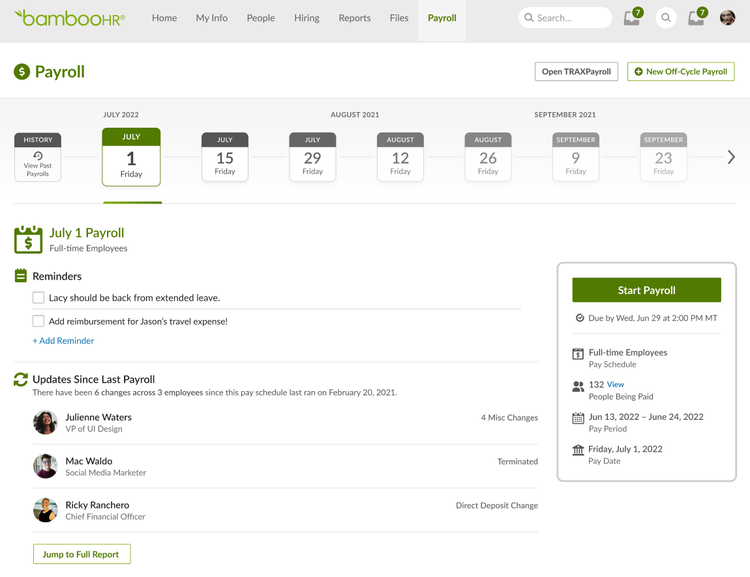
Task: Click the BambooHR logo
Action: pyautogui.click(x=70, y=18)
